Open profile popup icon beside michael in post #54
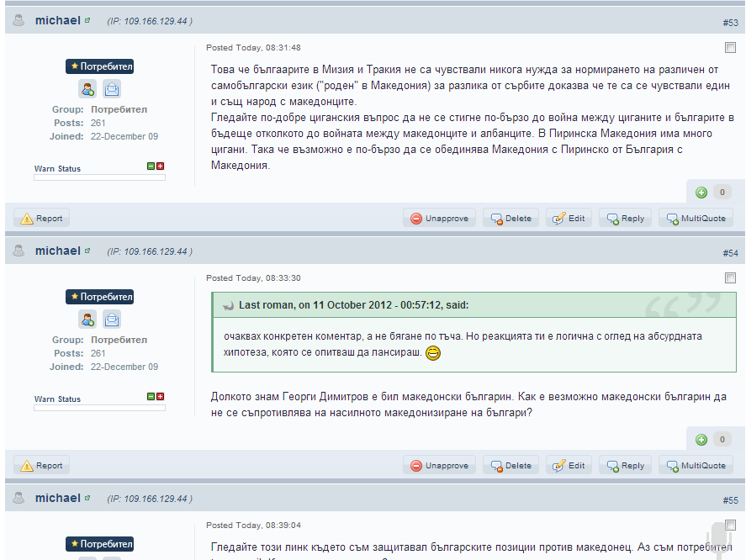 coord(87,251)
